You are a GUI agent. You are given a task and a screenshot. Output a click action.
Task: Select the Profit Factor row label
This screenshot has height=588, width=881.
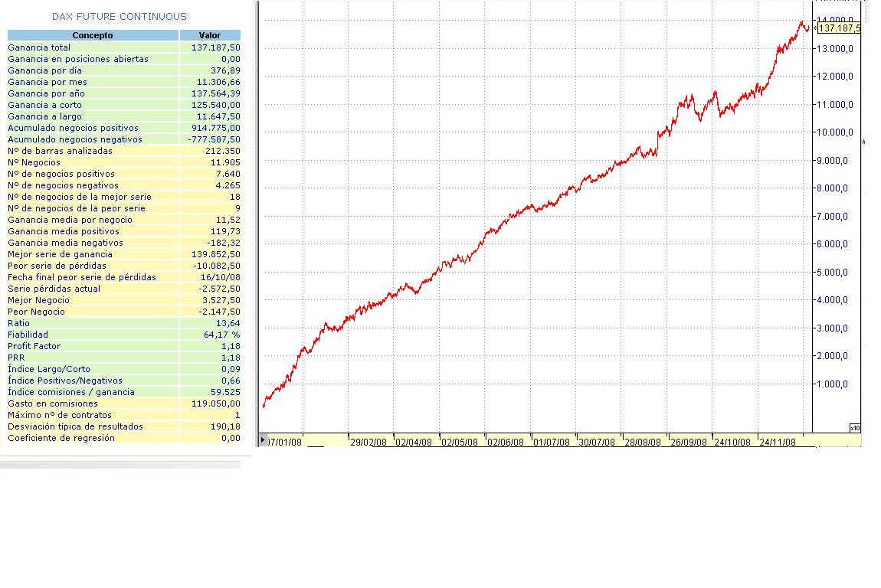tap(34, 347)
